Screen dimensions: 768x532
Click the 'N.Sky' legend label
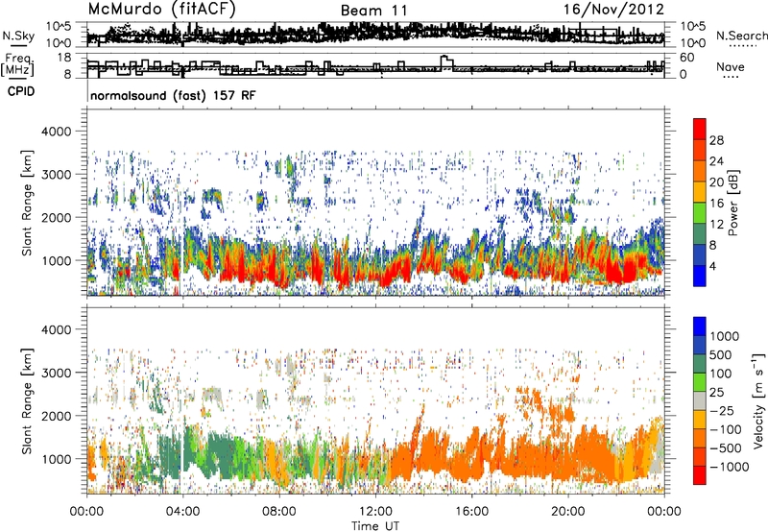click(18, 36)
